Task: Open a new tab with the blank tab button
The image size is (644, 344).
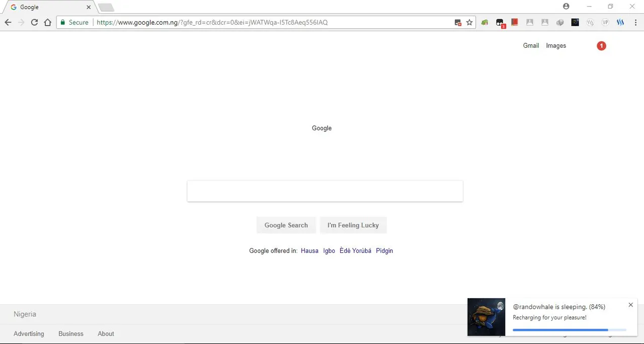Action: point(106,7)
